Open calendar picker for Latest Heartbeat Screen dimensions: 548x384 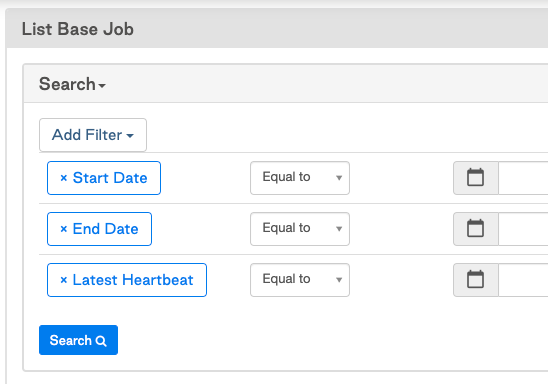pyautogui.click(x=476, y=280)
